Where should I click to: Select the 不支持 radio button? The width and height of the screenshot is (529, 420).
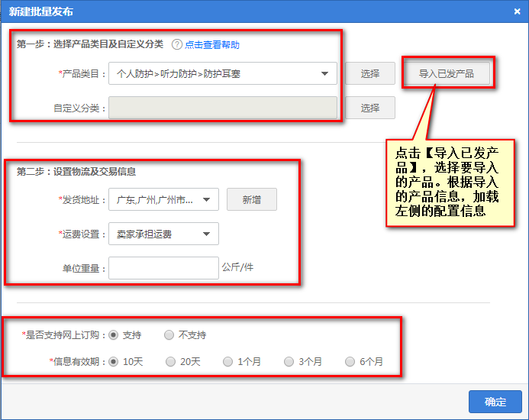coord(169,335)
